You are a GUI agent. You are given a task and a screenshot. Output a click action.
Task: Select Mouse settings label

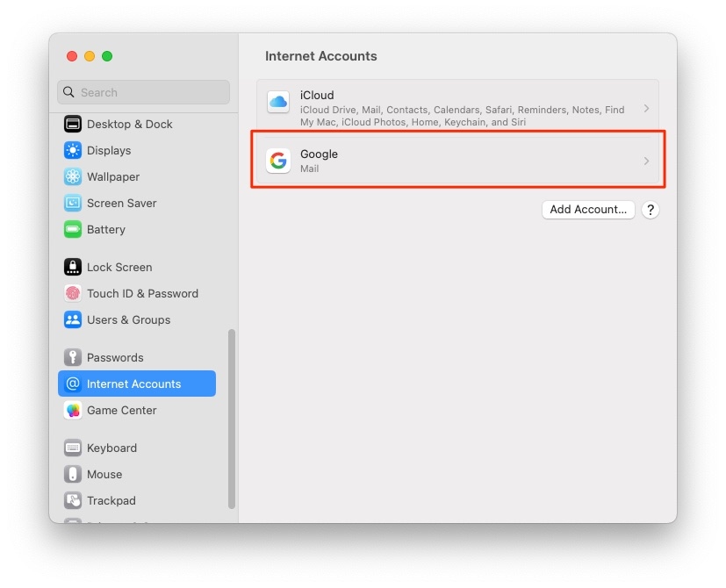[x=104, y=474]
